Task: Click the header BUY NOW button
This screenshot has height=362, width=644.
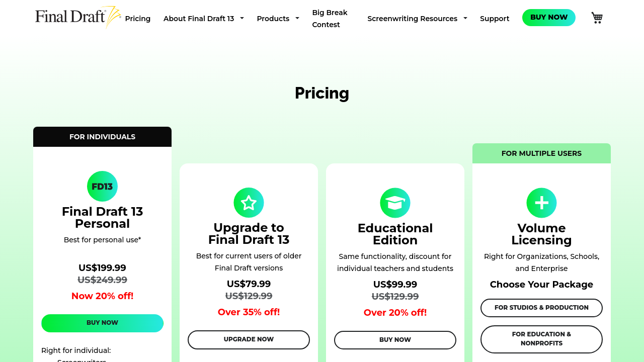Action: (x=548, y=18)
